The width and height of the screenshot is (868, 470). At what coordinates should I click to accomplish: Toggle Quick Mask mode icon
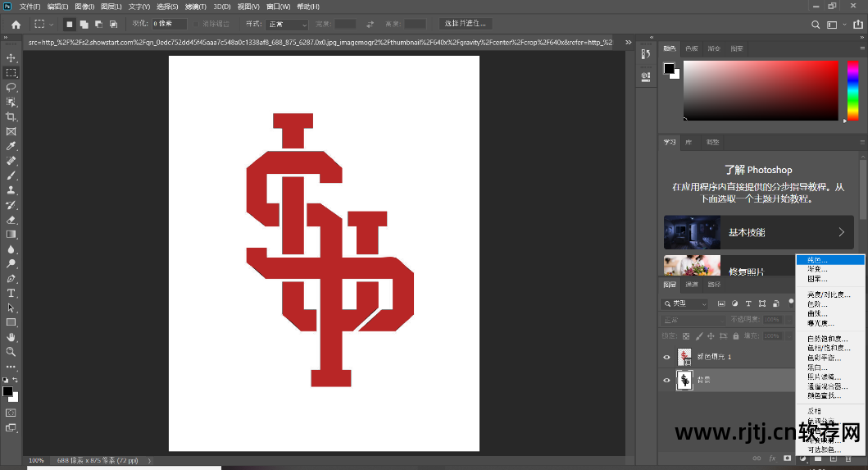click(11, 413)
